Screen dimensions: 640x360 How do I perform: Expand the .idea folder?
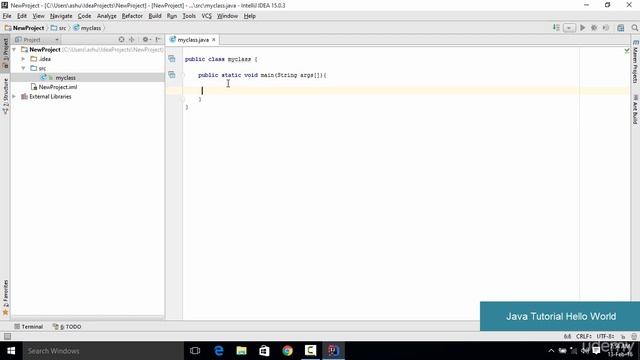[x=23, y=59]
